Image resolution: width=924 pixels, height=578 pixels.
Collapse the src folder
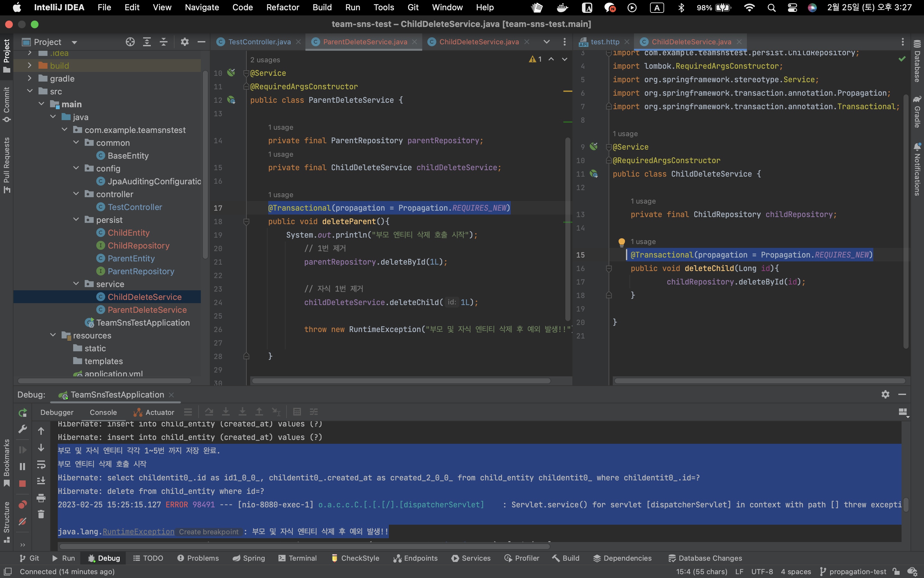30,91
